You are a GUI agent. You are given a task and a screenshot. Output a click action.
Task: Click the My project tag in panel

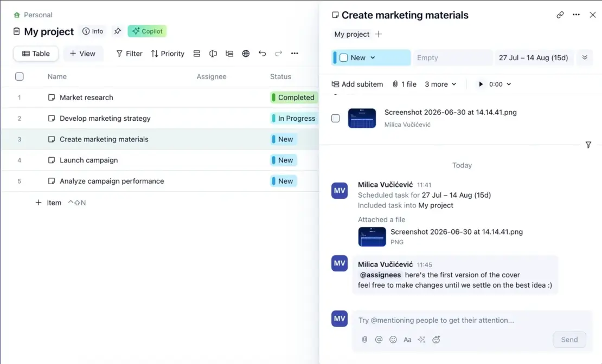point(351,34)
